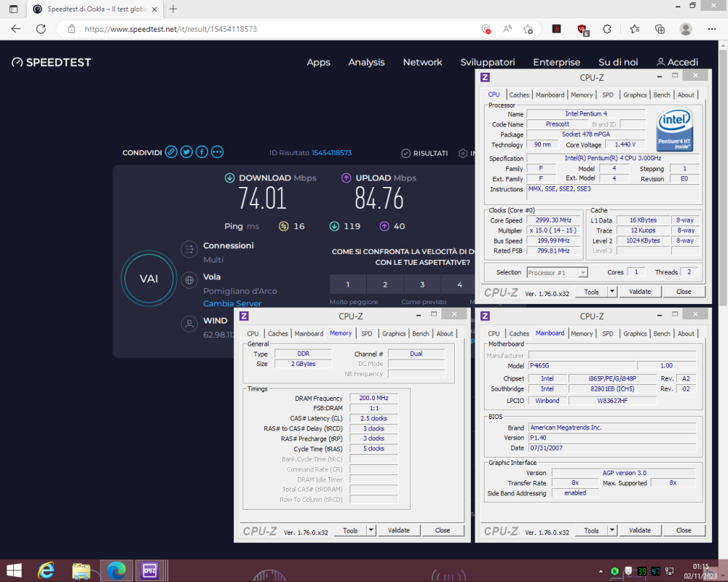
Task: Click the Intel Pentium 4 HT logo
Action: click(675, 129)
